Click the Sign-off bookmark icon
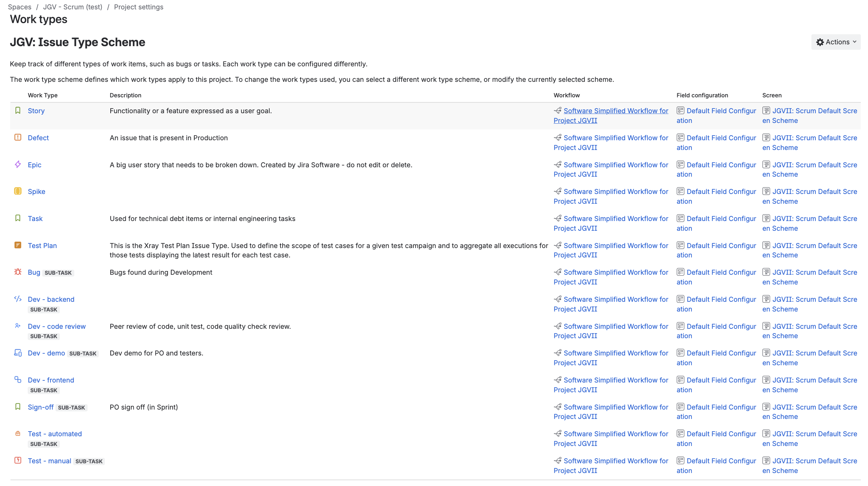Screen dimensions: 868x486 [x=18, y=407]
